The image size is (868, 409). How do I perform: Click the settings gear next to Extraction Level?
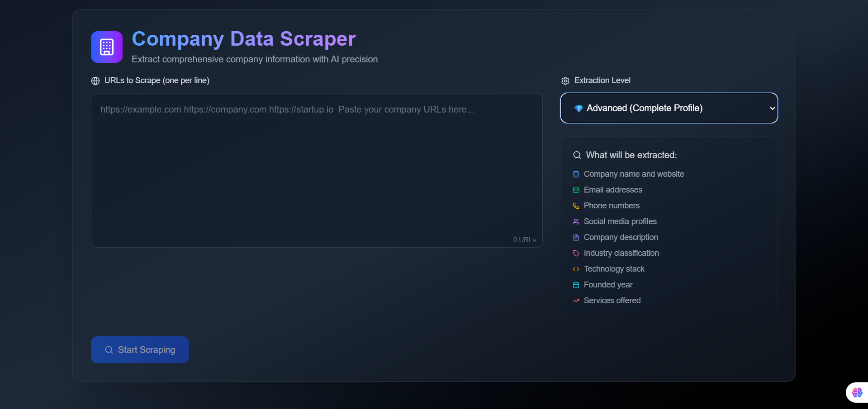tap(565, 80)
